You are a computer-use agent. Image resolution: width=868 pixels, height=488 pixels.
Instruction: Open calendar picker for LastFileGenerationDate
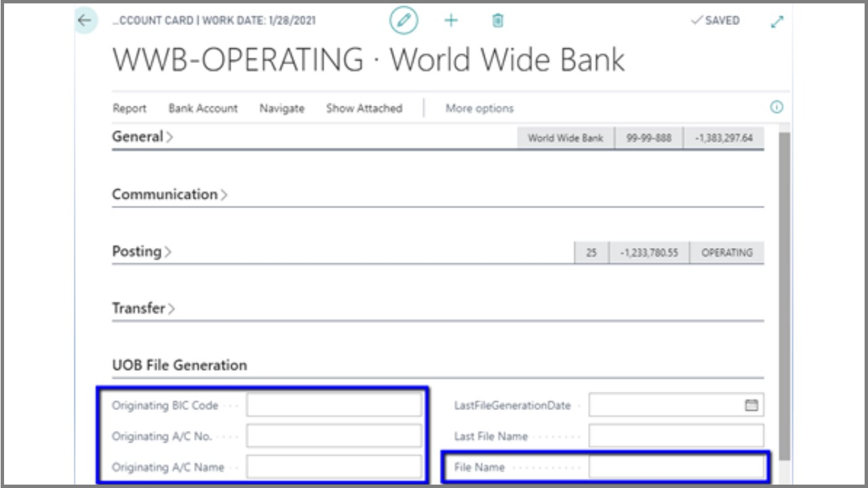[x=751, y=405]
